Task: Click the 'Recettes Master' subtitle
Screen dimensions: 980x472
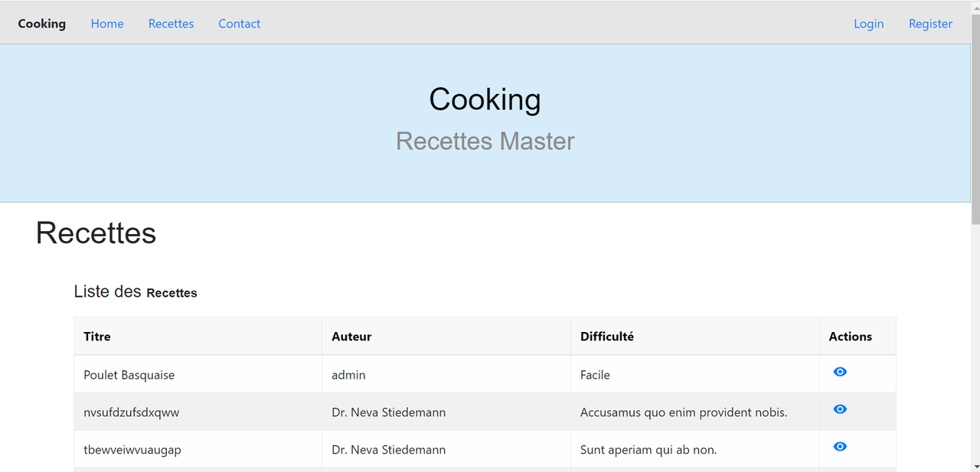Action: pos(485,142)
